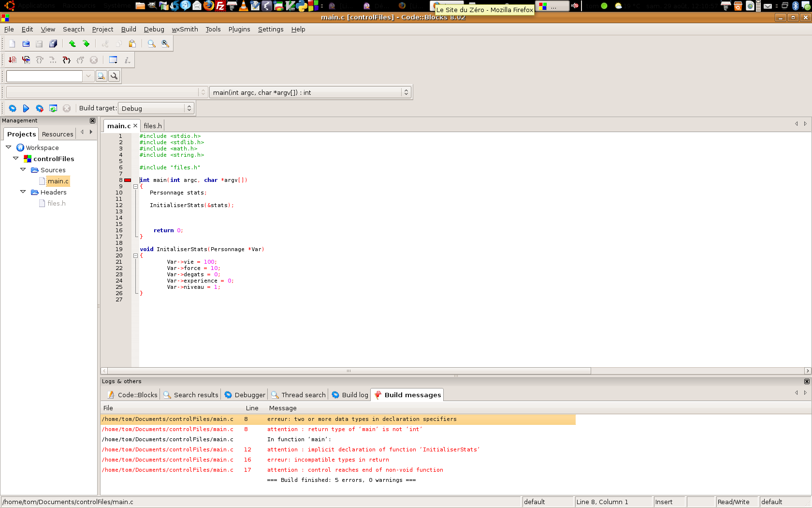Select main.c under Sources in the project tree

59,181
